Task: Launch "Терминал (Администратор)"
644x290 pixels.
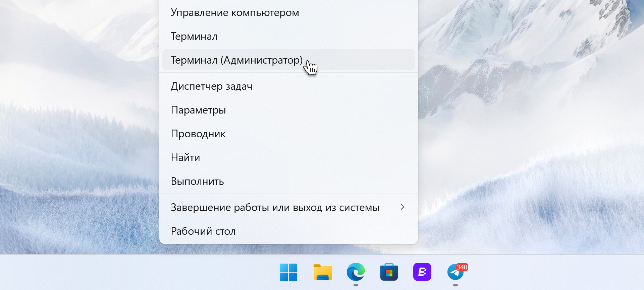Action: click(236, 60)
